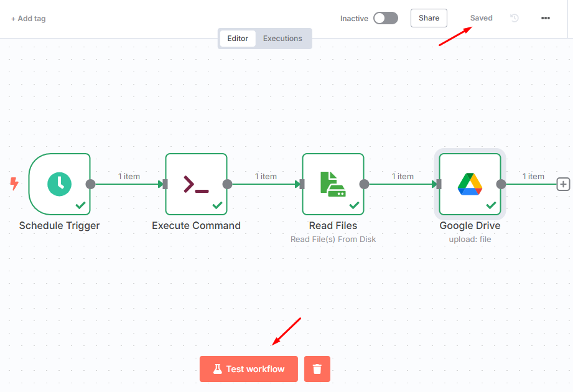The height and width of the screenshot is (392, 573).
Task: Click the Google Drive green success checkmark
Action: pyautogui.click(x=491, y=205)
